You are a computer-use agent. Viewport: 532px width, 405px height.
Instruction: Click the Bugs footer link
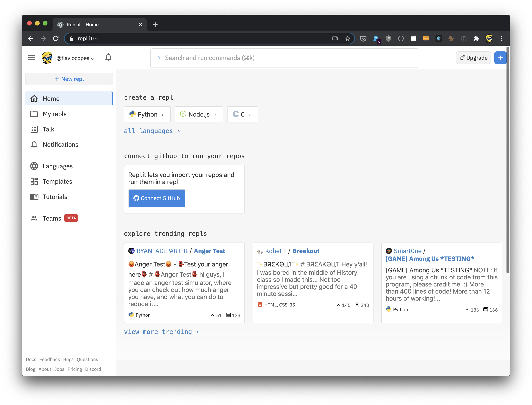click(x=68, y=359)
